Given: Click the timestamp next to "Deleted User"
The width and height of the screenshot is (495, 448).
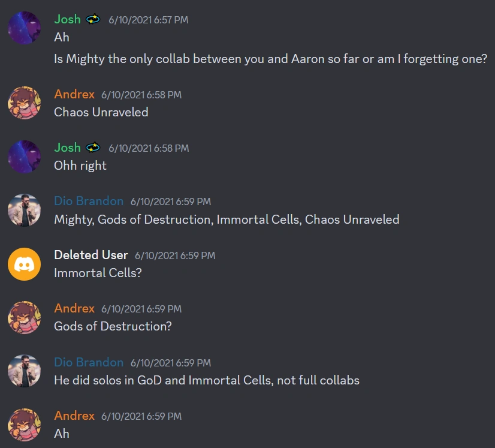Looking at the screenshot, I should point(174,255).
